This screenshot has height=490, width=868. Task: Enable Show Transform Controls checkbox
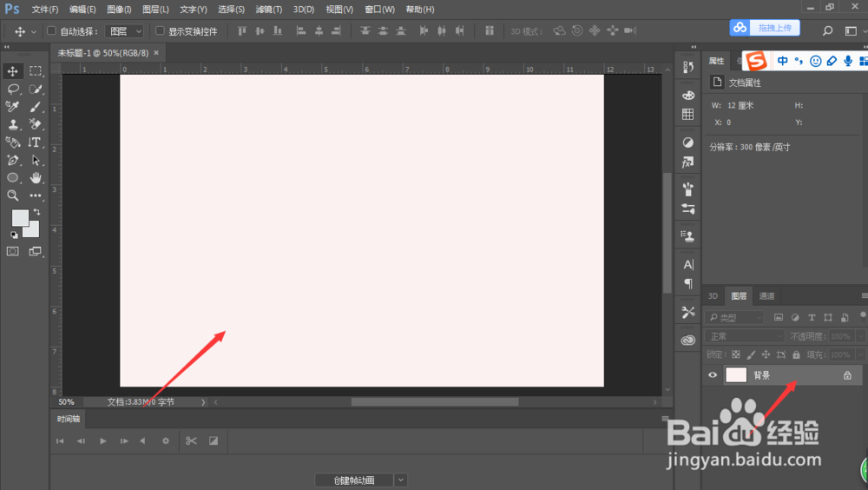pos(160,30)
